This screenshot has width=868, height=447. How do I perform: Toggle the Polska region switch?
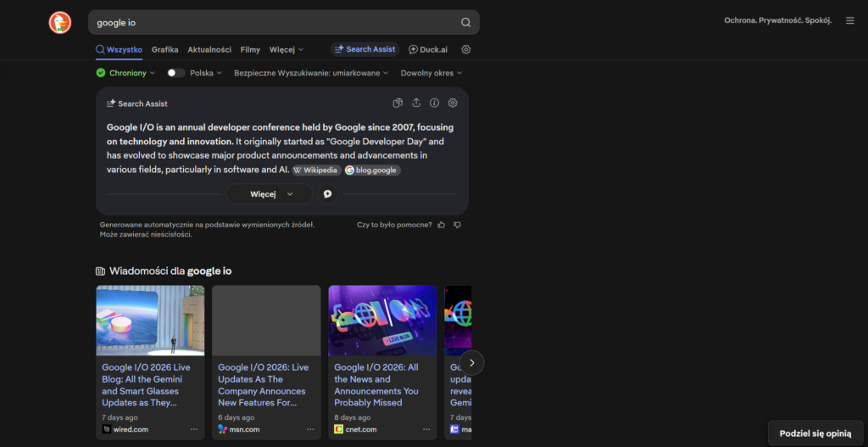176,73
